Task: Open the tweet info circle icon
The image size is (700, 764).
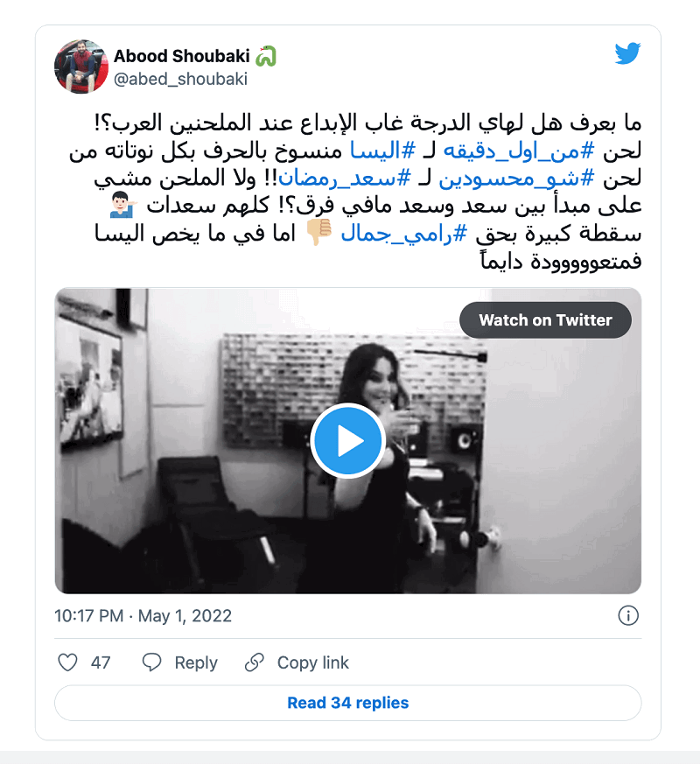Action: click(628, 615)
